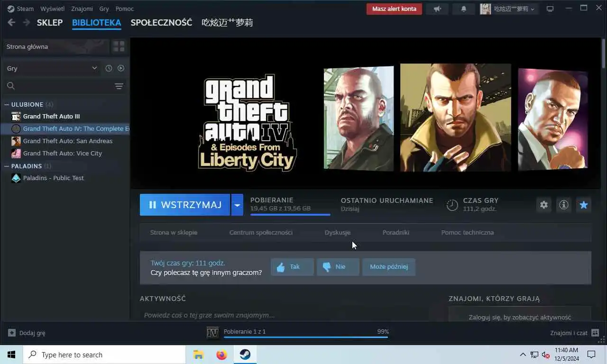Click Type here to search box
Screen dimensions: 607x364
104,355
